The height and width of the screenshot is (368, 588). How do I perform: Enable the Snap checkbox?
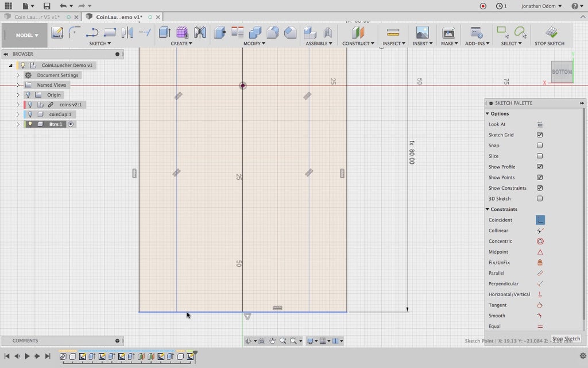click(540, 145)
